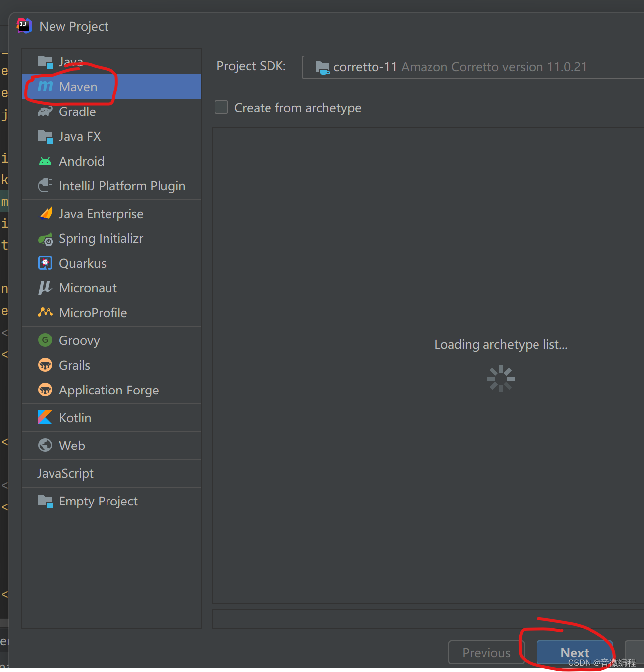Click the Empty Project folder icon
644x672 pixels.
pos(45,501)
